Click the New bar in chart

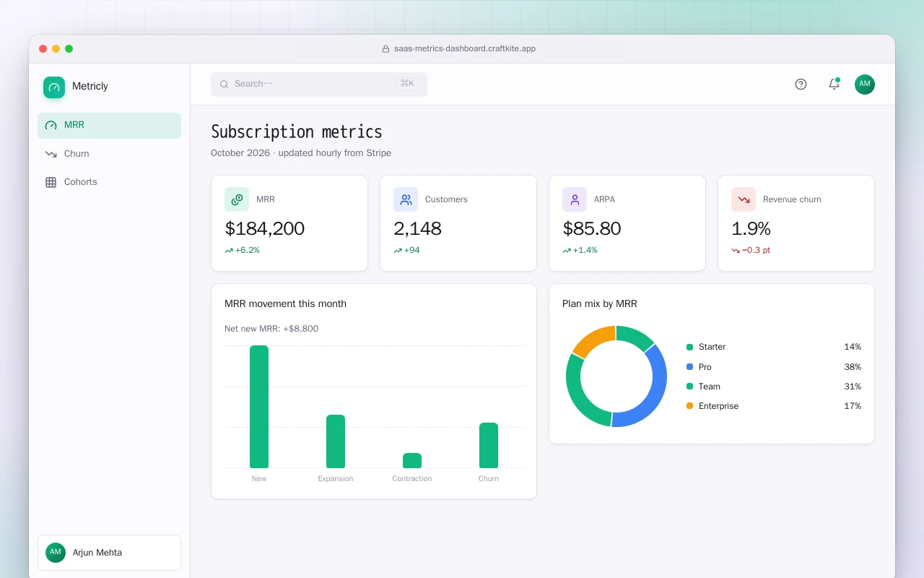259,407
